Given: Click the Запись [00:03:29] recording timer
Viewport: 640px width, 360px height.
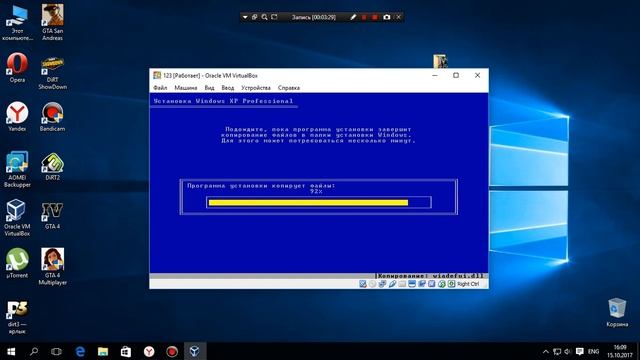Looking at the screenshot, I should tap(313, 17).
